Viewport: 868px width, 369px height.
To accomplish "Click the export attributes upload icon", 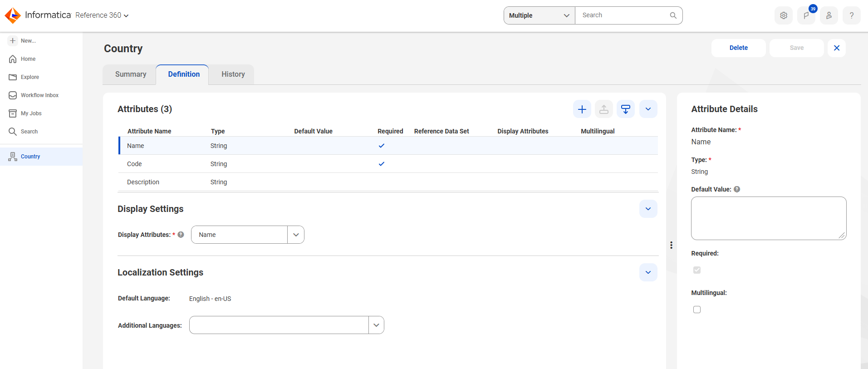I will click(604, 109).
